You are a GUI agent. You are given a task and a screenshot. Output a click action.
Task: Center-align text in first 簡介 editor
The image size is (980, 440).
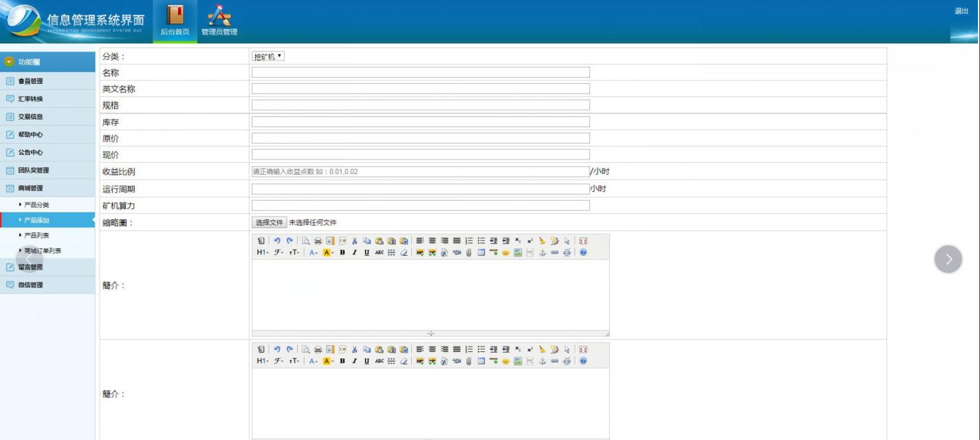click(x=432, y=241)
